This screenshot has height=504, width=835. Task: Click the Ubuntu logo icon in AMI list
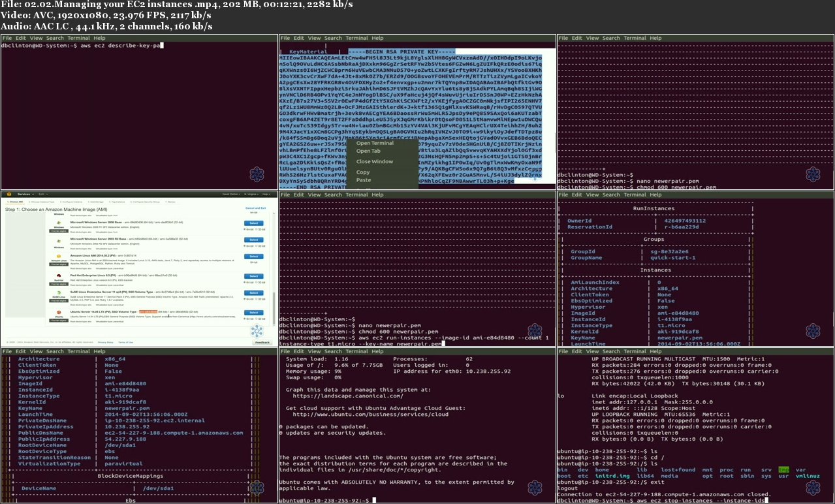pos(59,312)
